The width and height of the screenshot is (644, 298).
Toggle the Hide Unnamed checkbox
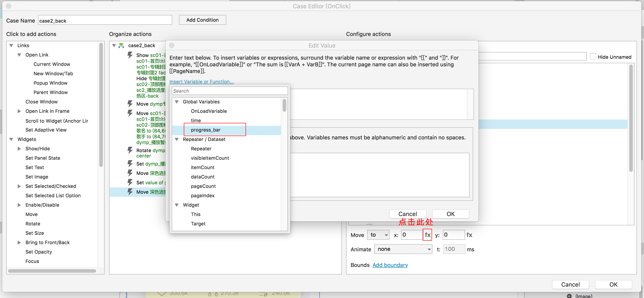[x=593, y=57]
